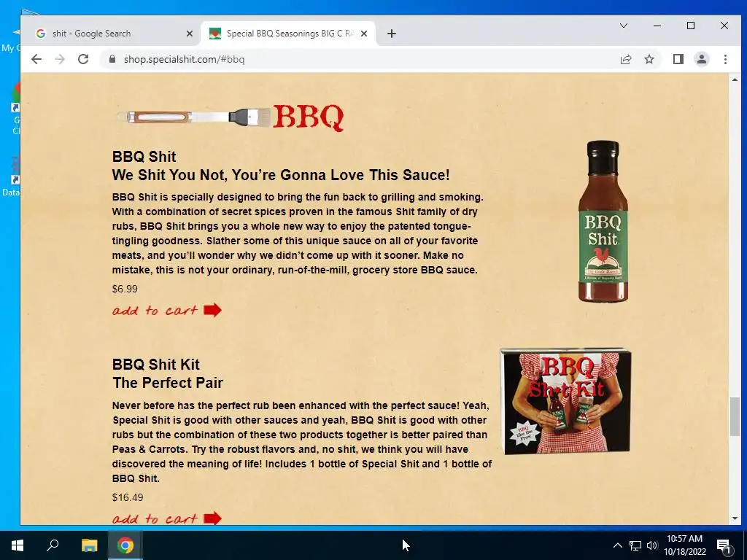Go back using the browser back arrow

click(x=36, y=59)
